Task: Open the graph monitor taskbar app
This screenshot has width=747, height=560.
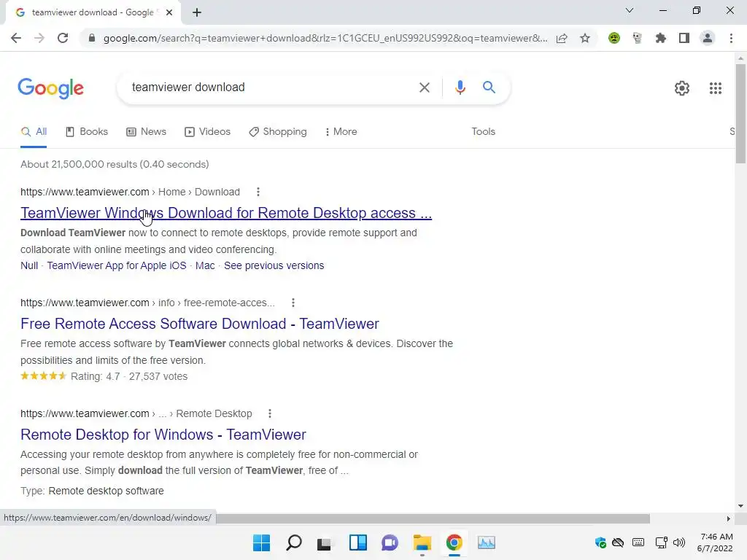Action: (487, 542)
